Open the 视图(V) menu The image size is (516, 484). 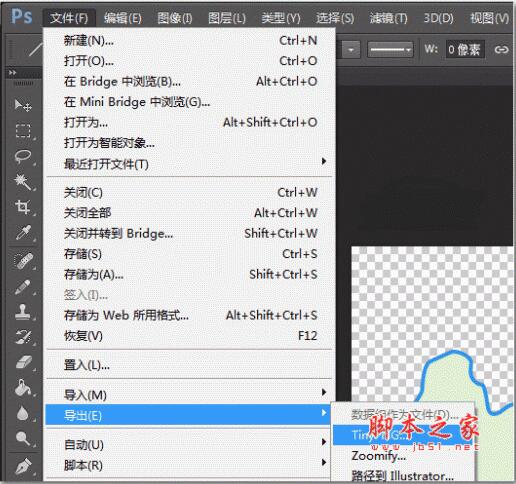pyautogui.click(x=489, y=18)
